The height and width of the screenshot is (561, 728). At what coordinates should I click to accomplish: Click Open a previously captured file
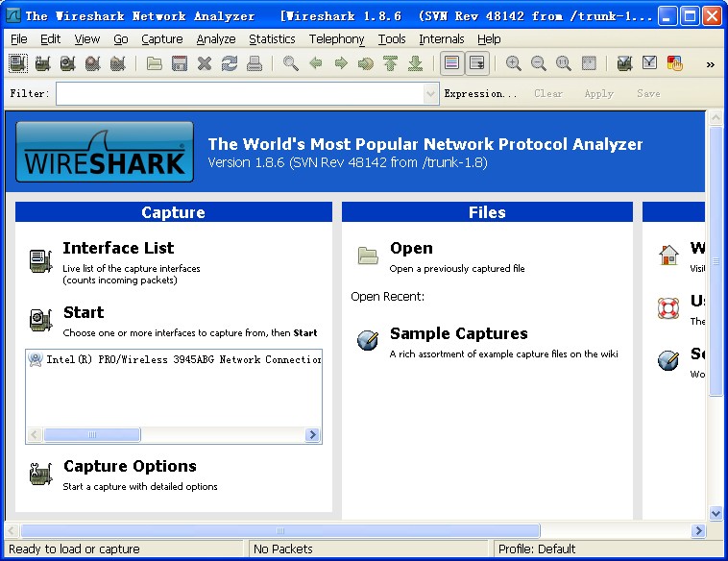411,248
